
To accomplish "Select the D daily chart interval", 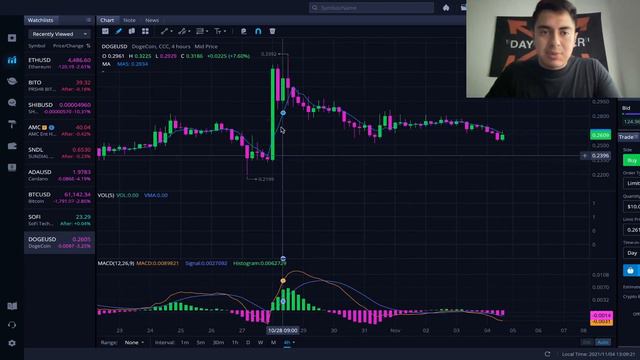I will (x=248, y=342).
